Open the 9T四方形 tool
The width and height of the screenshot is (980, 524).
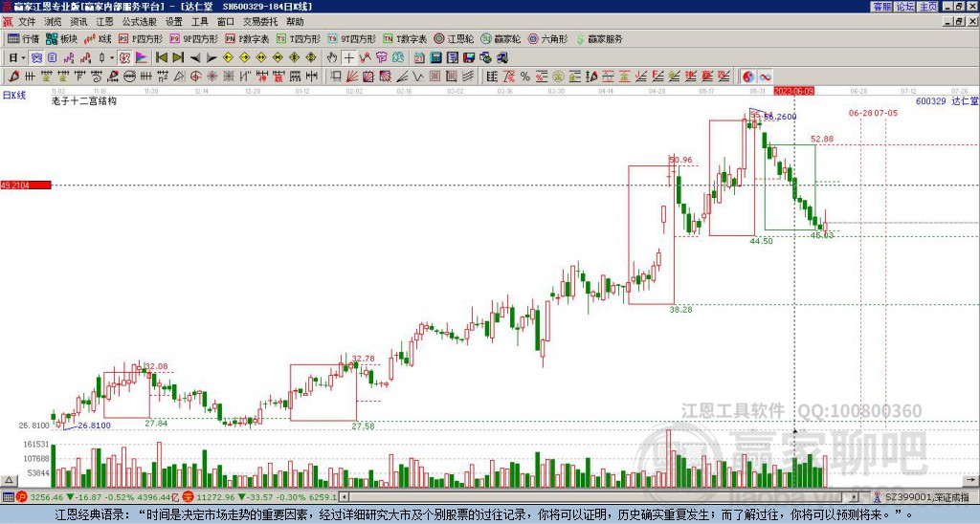351,38
